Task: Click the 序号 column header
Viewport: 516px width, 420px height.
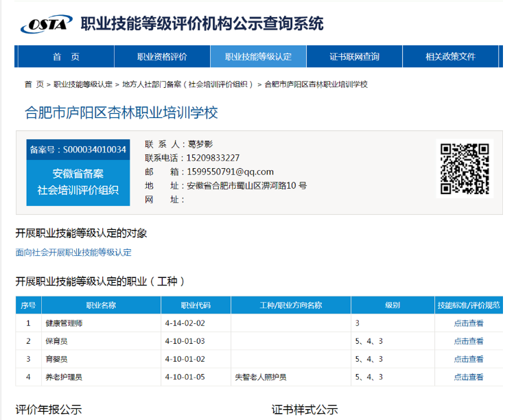Action: click(x=28, y=305)
